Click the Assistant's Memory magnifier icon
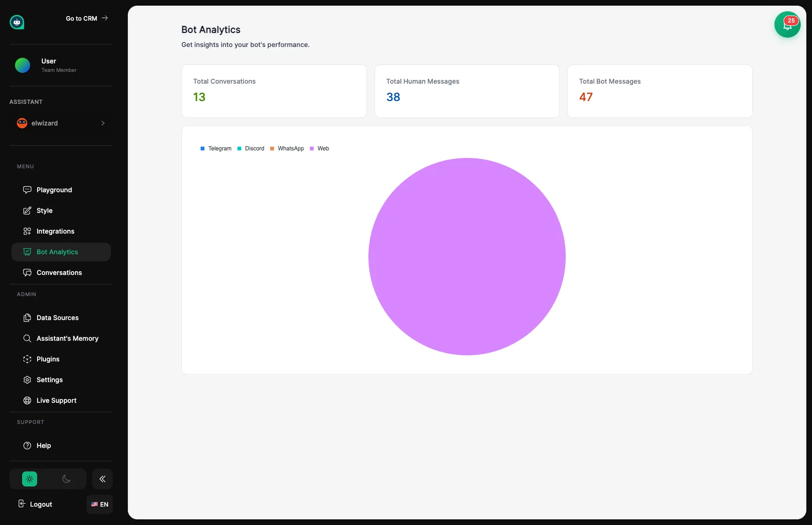 click(27, 338)
